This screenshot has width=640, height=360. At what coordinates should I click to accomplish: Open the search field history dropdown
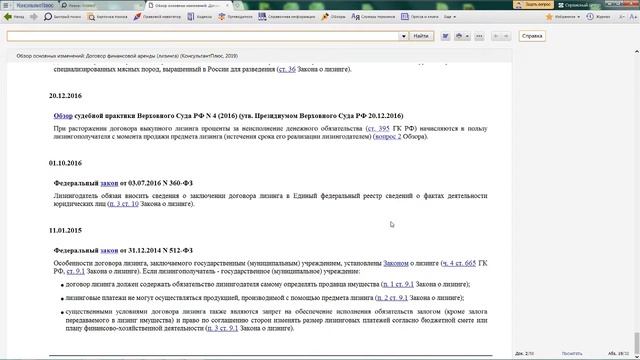click(x=403, y=36)
